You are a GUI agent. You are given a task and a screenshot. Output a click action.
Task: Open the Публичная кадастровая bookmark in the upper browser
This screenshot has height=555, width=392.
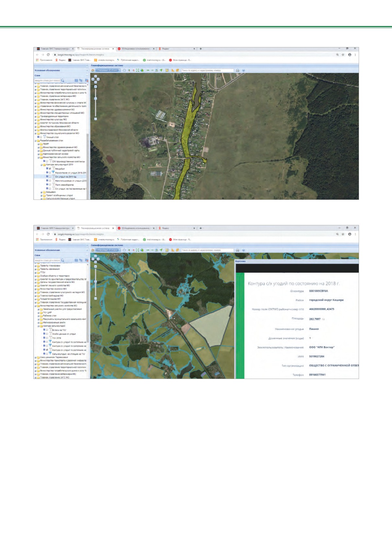[128, 60]
